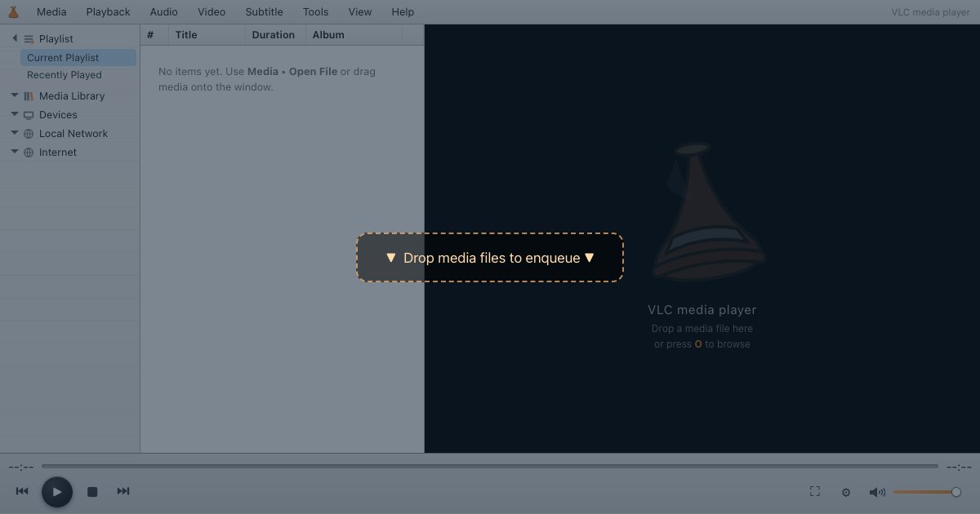Image resolution: width=980 pixels, height=514 pixels.
Task: Open extended settings gear icon
Action: pos(846,492)
